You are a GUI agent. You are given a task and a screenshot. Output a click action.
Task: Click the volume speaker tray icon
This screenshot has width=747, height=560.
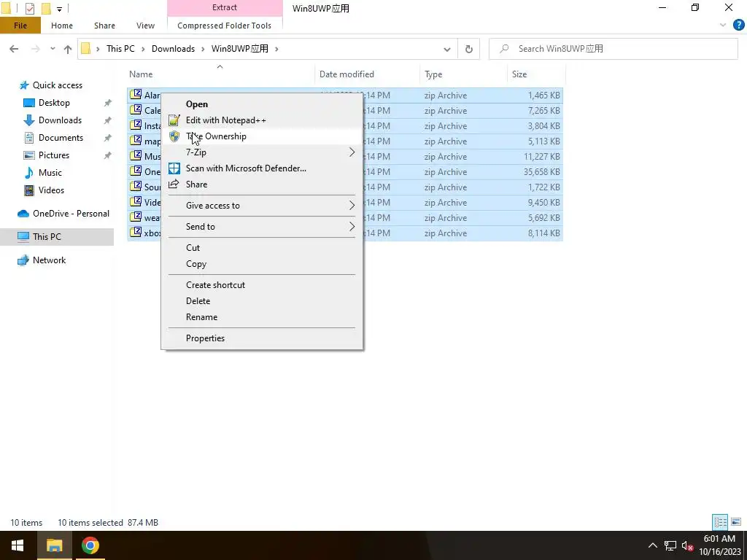point(687,545)
